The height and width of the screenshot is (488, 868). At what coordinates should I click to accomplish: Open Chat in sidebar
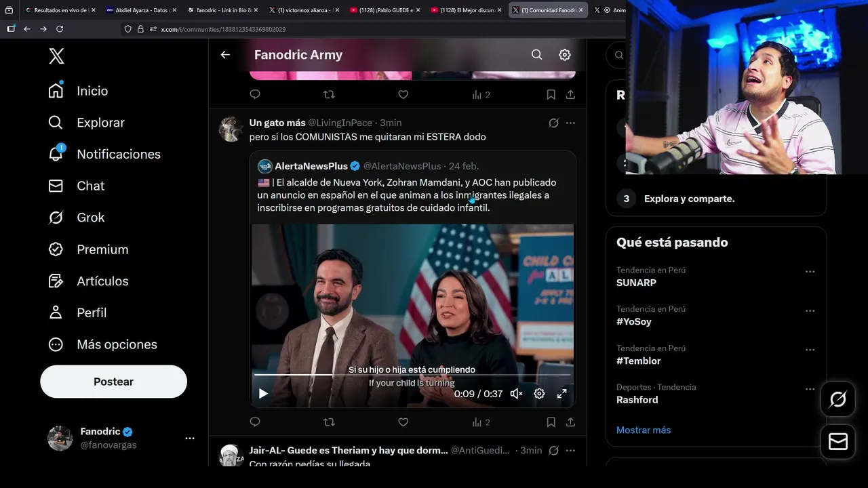[x=76, y=186]
